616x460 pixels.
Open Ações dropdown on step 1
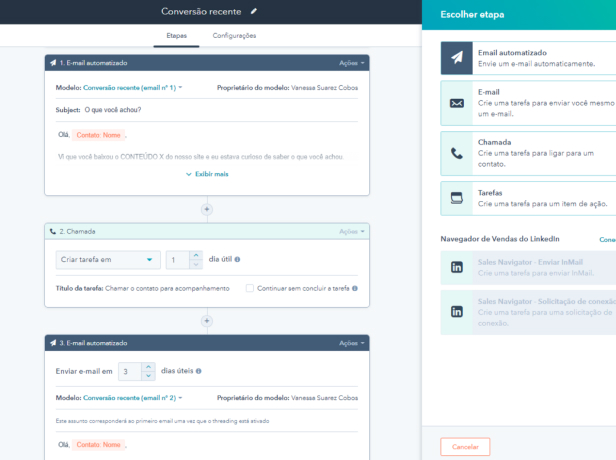[x=352, y=63]
